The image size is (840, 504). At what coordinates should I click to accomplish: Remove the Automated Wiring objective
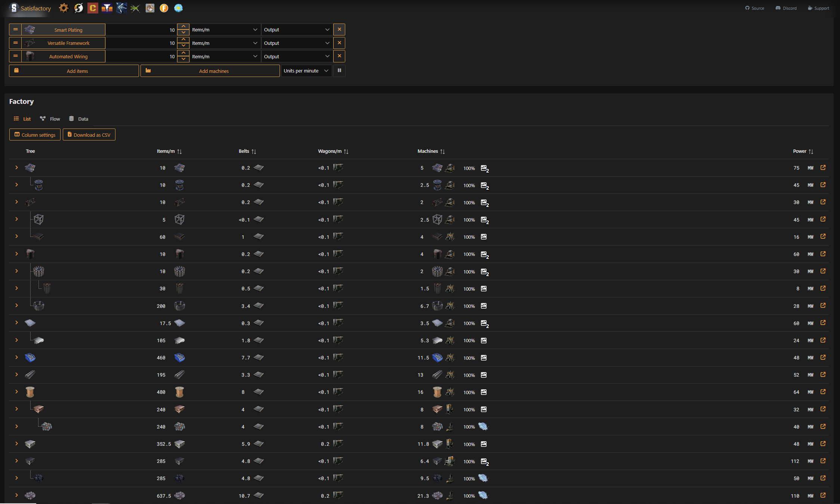pos(339,56)
